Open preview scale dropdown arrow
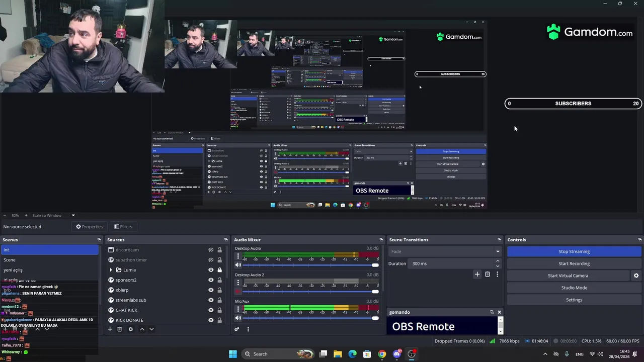 click(73, 216)
